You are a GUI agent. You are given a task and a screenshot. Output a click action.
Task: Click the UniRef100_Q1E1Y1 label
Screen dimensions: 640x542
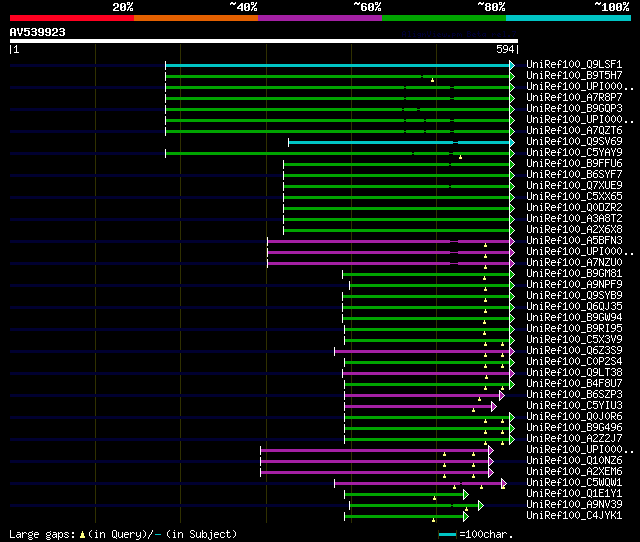coord(574,494)
